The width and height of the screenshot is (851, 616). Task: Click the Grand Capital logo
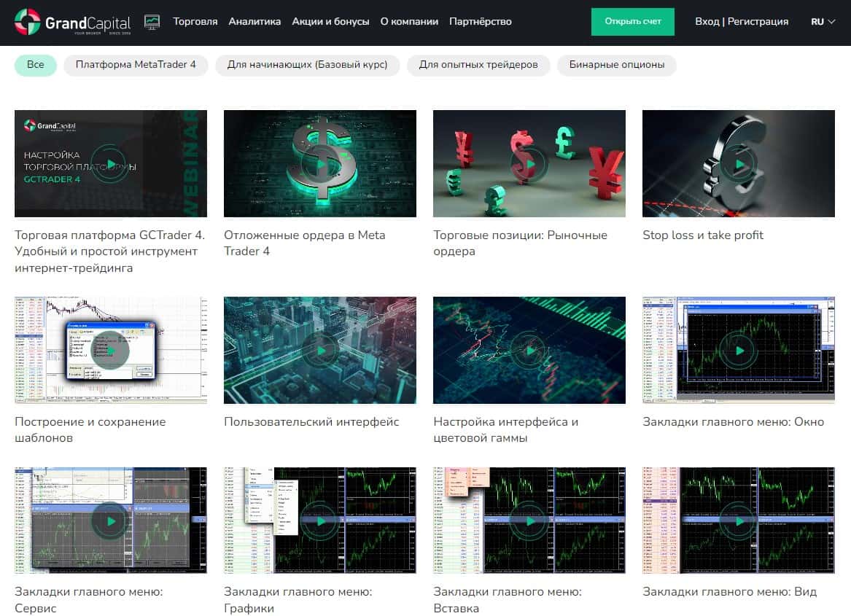click(72, 22)
